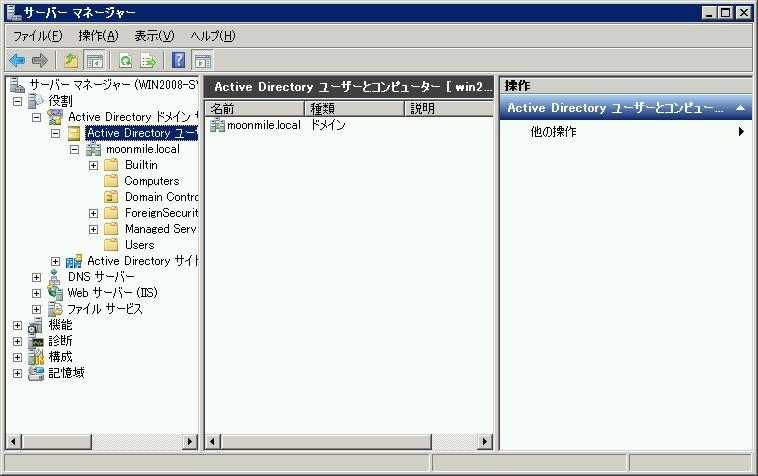Click the Export List toolbar icon

(148, 60)
